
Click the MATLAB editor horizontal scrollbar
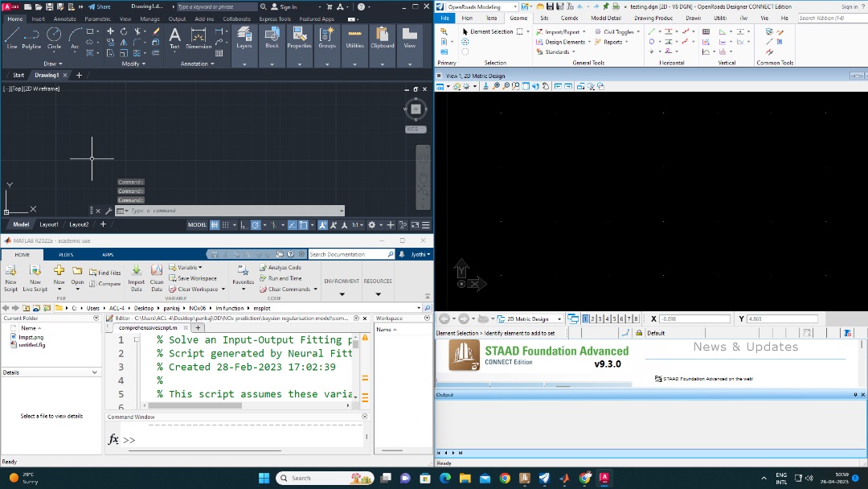[194, 405]
